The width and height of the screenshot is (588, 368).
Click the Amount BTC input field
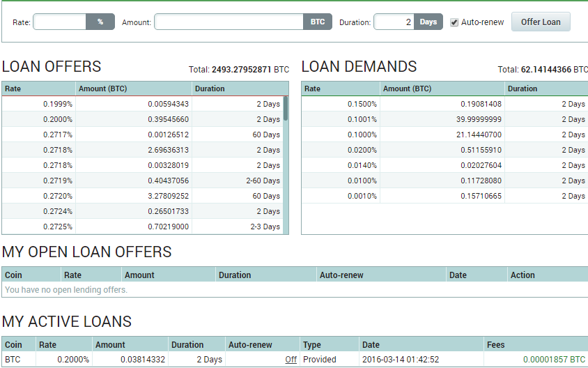tap(229, 22)
